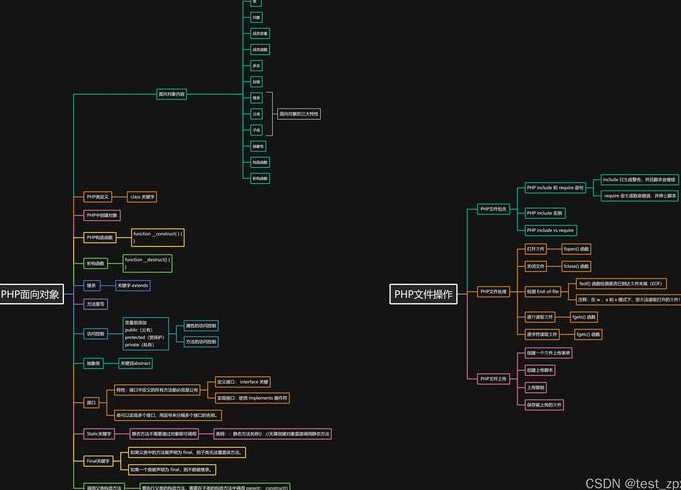Click the 创建一个文件上传表单 node
This screenshot has height=490, width=681.
pyautogui.click(x=549, y=353)
